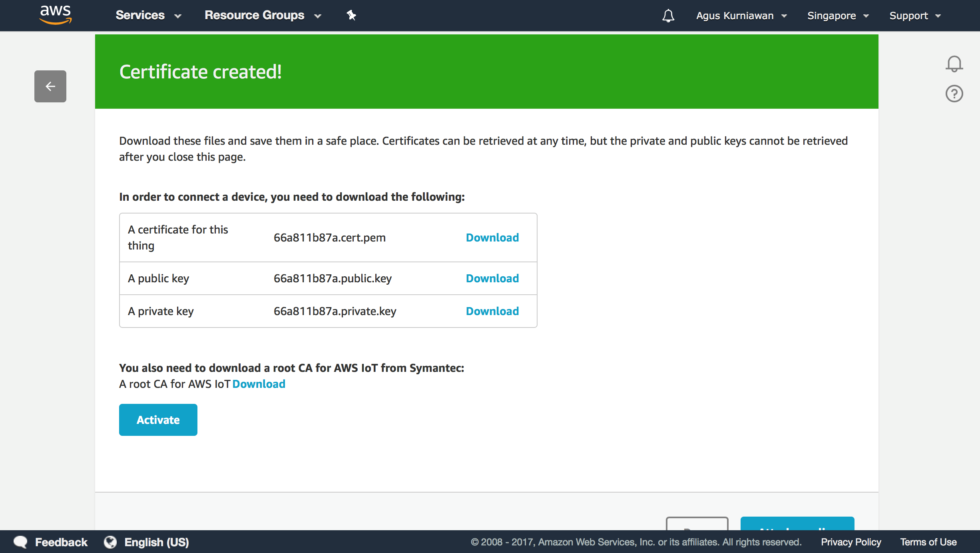
Task: Open the notifications bell in top navbar
Action: pyautogui.click(x=668, y=16)
